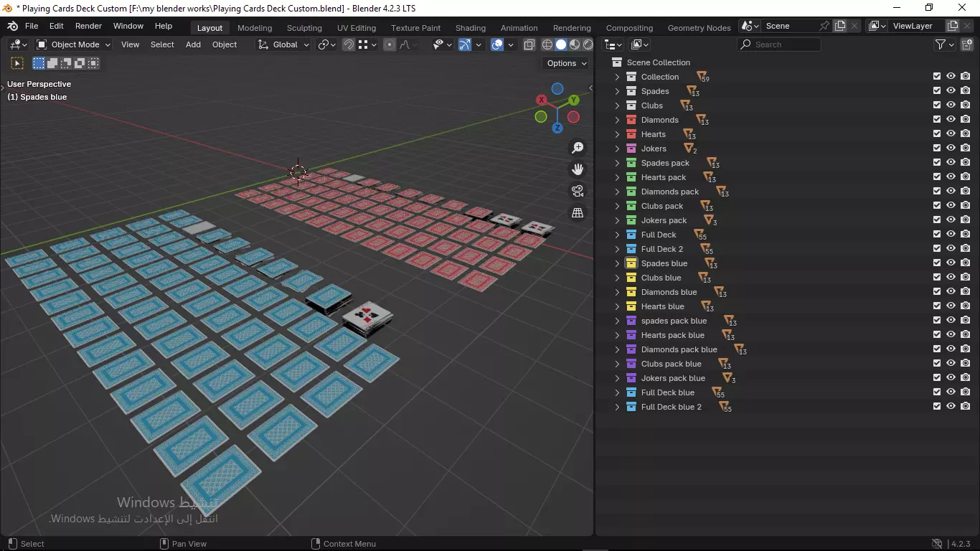Viewport: 980px width, 551px height.
Task: Hide the Diamonds pack collection eye
Action: (951, 191)
